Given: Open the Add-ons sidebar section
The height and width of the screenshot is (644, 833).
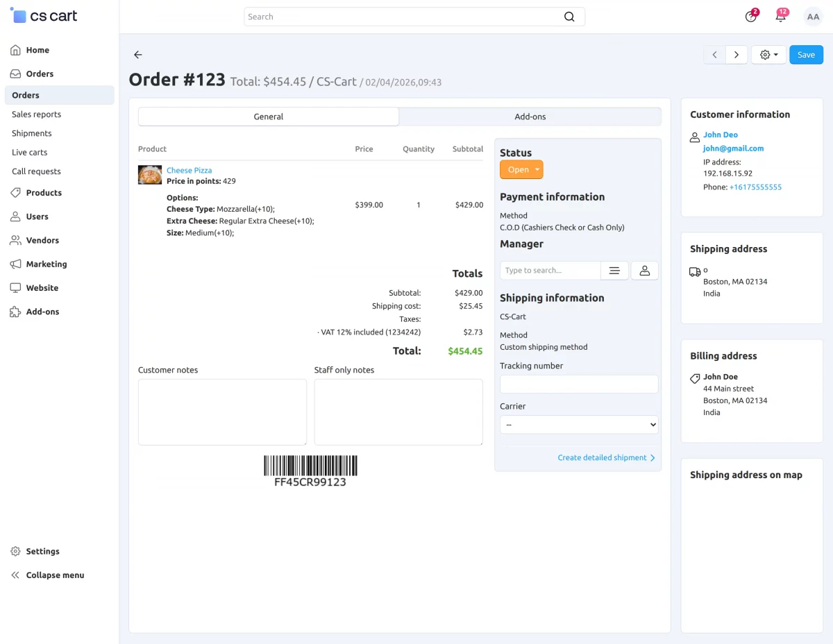Looking at the screenshot, I should coord(43,311).
